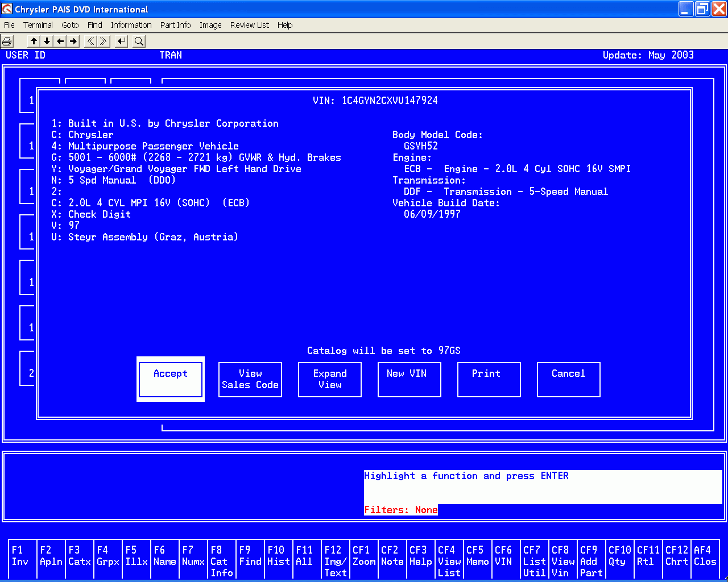
Task: Click the CF9 Add Part function key
Action: (x=591, y=560)
